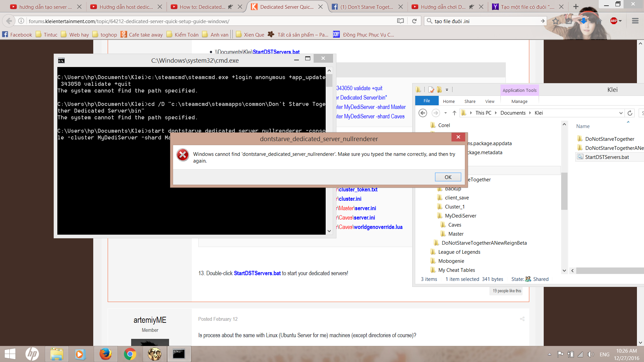Expand the Explorer address bar dropdown
Screen dimensions: 644x362
[621, 113]
